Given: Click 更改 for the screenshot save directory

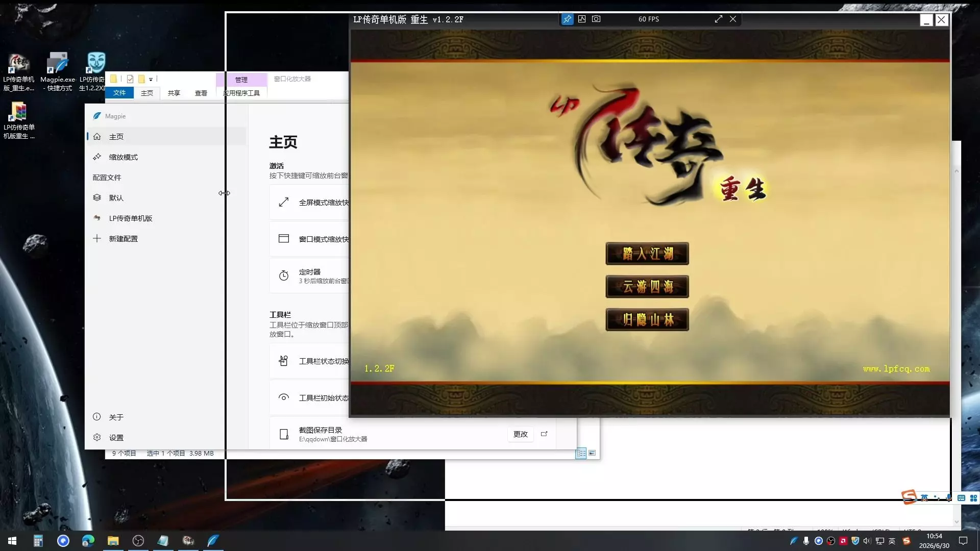Looking at the screenshot, I should pos(521,434).
